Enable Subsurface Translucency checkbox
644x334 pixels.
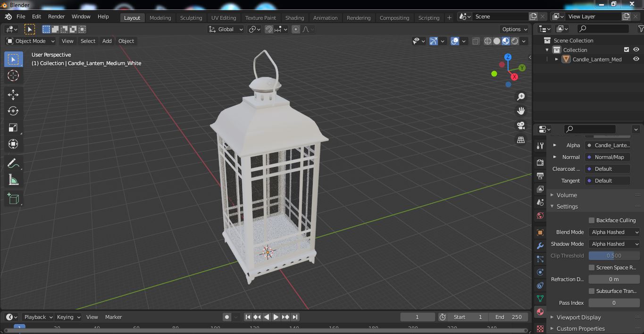pyautogui.click(x=592, y=291)
